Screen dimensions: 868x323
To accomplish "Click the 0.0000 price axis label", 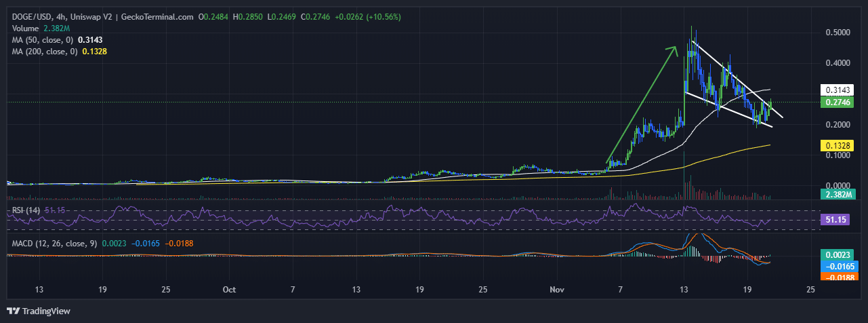I will 838,185.
